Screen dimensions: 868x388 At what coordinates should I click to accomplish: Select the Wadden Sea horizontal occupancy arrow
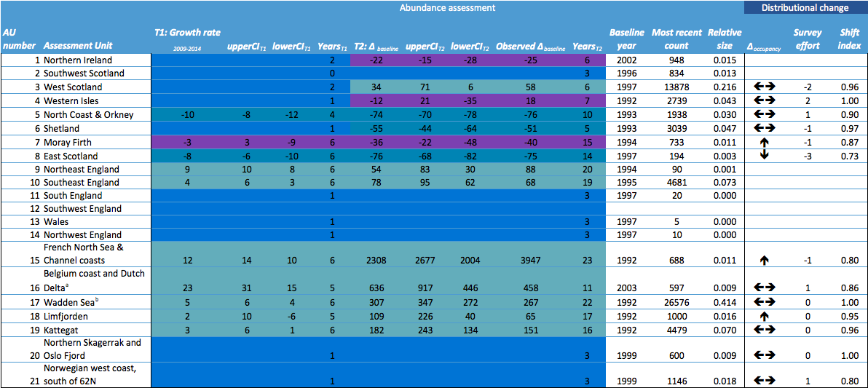765,302
